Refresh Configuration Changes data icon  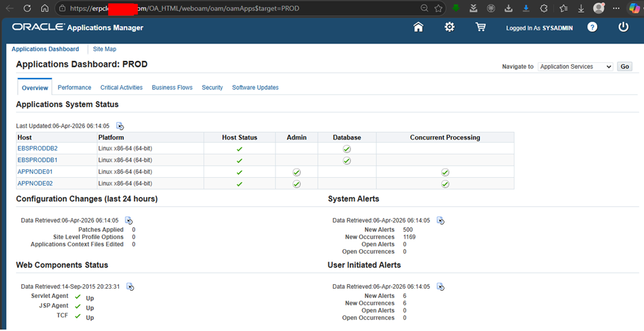coord(129,221)
